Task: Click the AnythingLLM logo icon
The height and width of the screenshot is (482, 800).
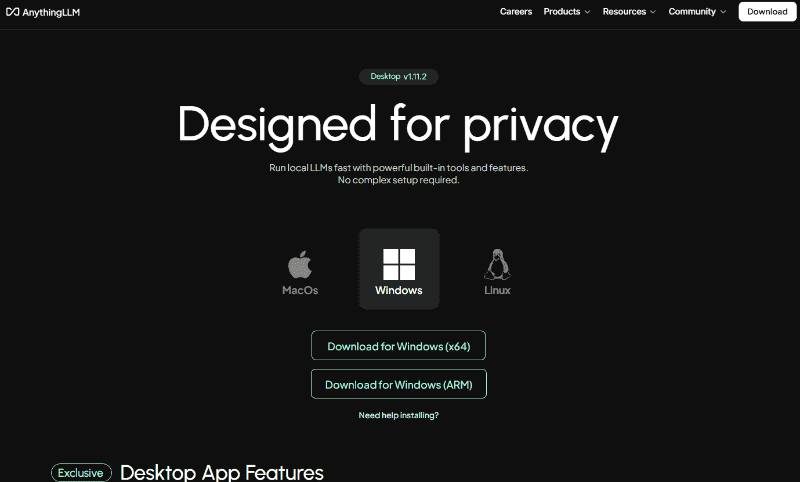Action: tap(12, 12)
